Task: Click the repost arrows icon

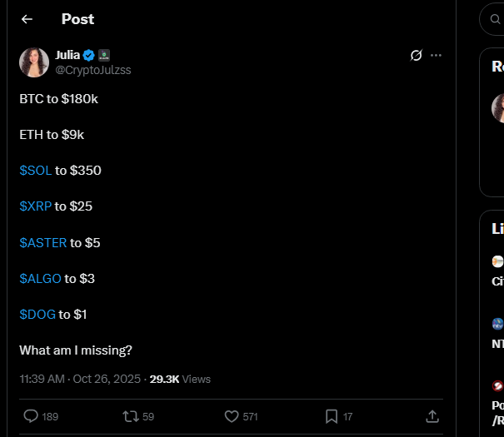Action: [x=130, y=415]
